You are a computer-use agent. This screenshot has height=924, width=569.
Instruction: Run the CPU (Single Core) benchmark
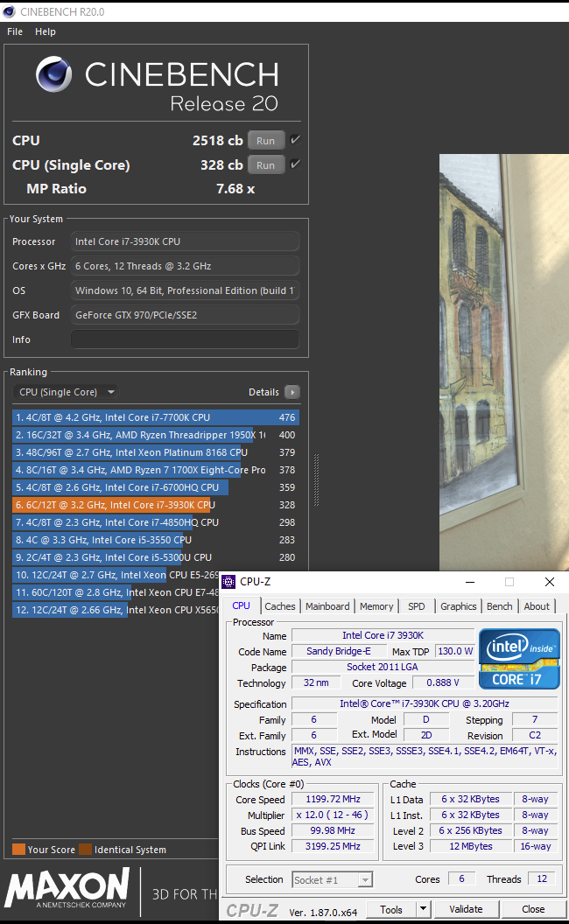(266, 165)
